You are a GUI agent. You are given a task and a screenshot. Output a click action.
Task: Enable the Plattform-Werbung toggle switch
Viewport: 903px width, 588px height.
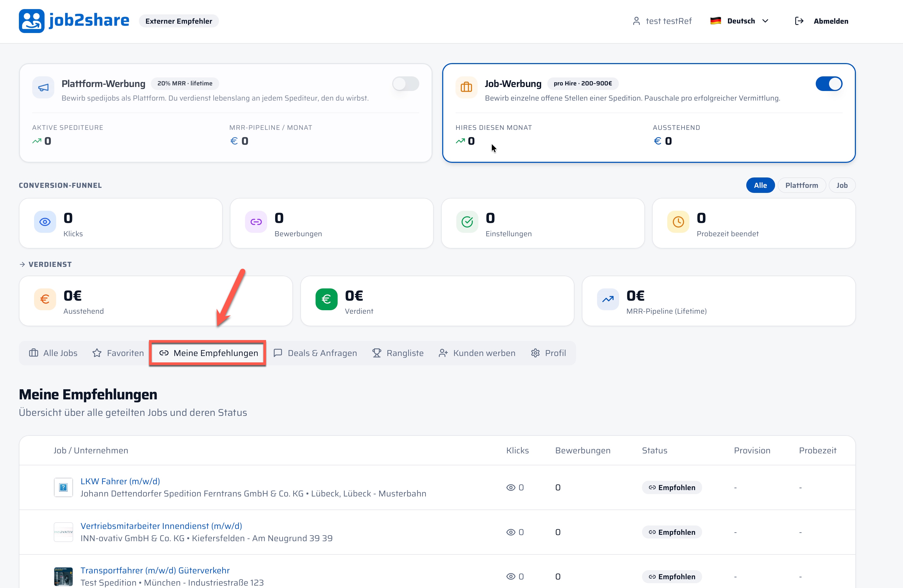click(x=405, y=84)
